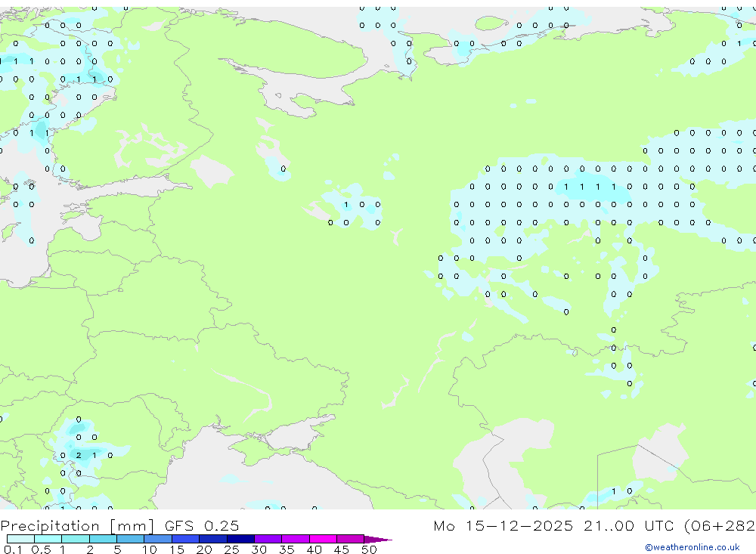
Task: Select the 5–10 mm legend color swatch
Action: click(131, 539)
